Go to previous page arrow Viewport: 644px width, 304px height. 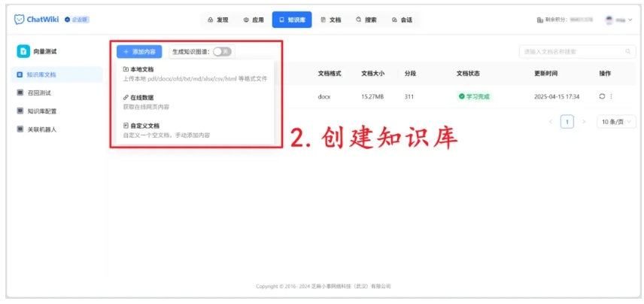[551, 122]
